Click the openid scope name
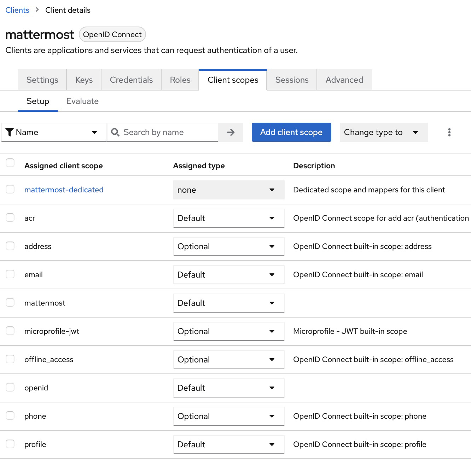471x476 pixels. point(36,388)
